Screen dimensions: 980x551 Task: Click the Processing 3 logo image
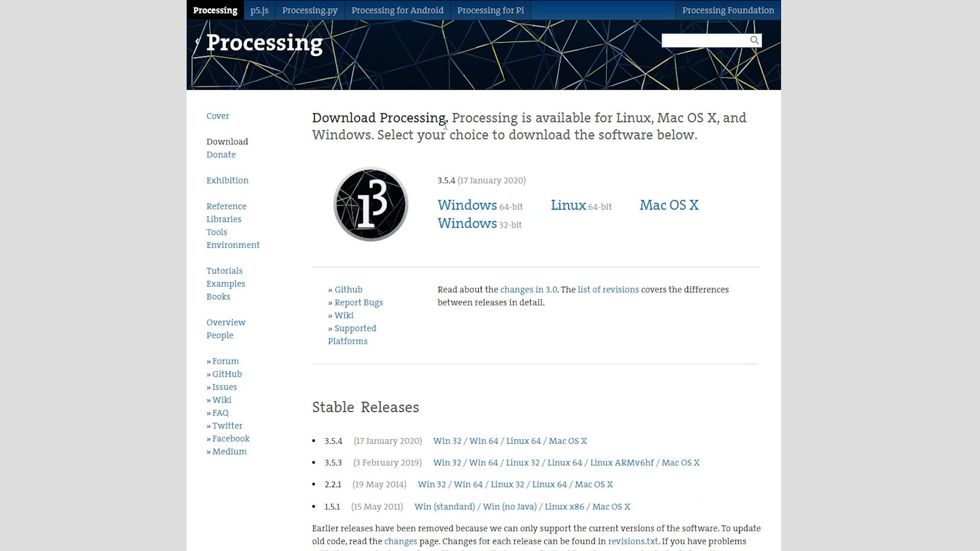coord(371,204)
